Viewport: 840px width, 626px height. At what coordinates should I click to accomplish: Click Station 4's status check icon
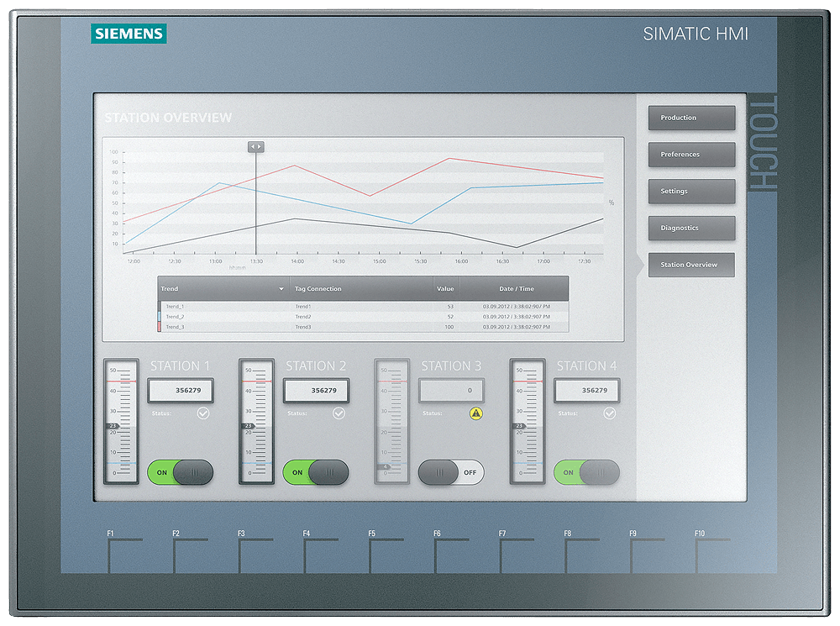point(608,413)
